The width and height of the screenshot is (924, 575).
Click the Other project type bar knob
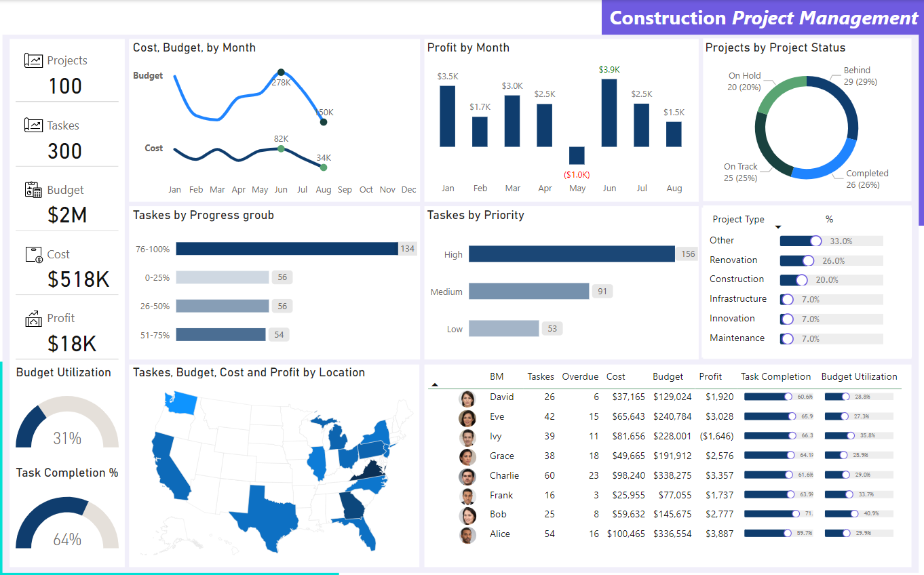[815, 241]
